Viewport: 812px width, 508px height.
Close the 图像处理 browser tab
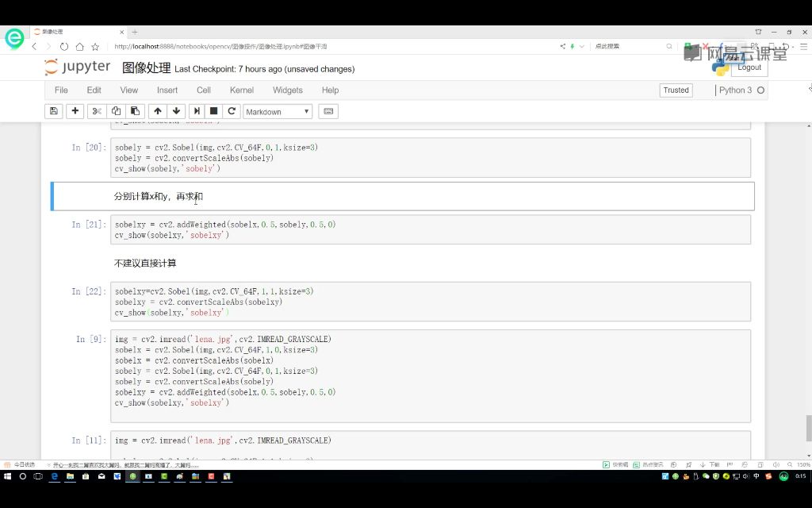tap(121, 32)
